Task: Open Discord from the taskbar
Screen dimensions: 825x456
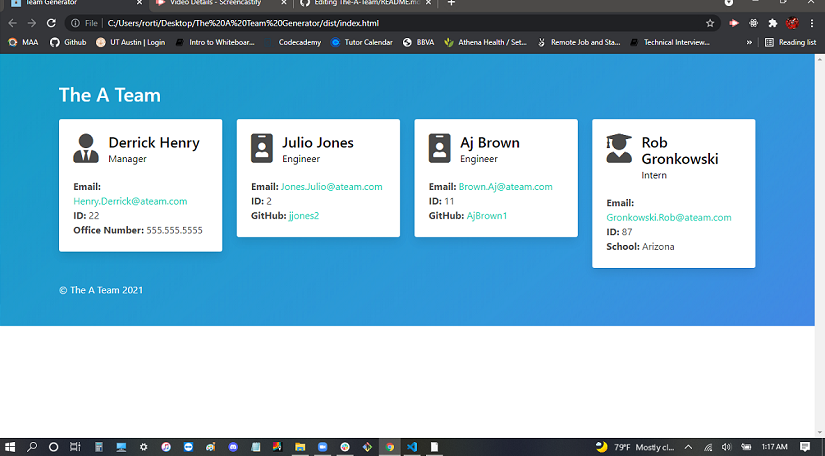Action: pos(233,447)
